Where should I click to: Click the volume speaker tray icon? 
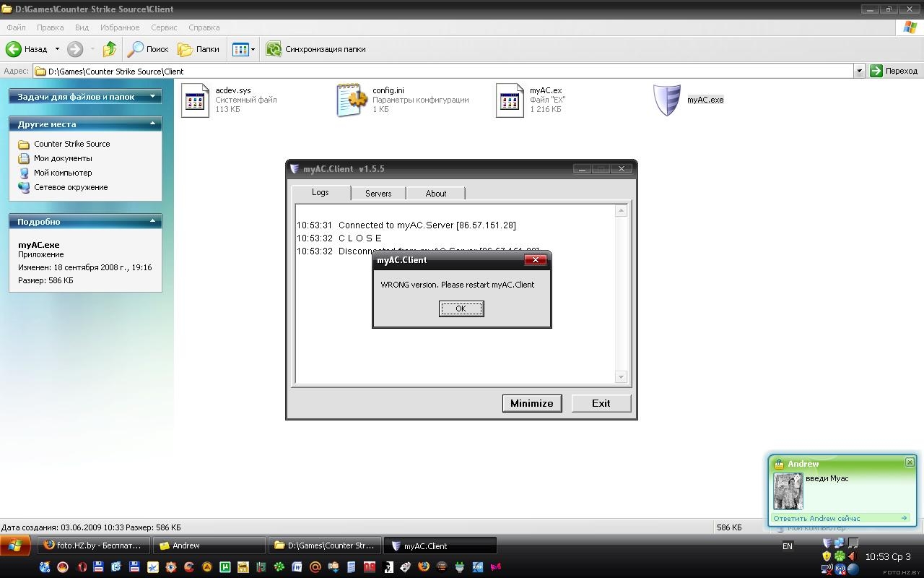[x=853, y=556]
